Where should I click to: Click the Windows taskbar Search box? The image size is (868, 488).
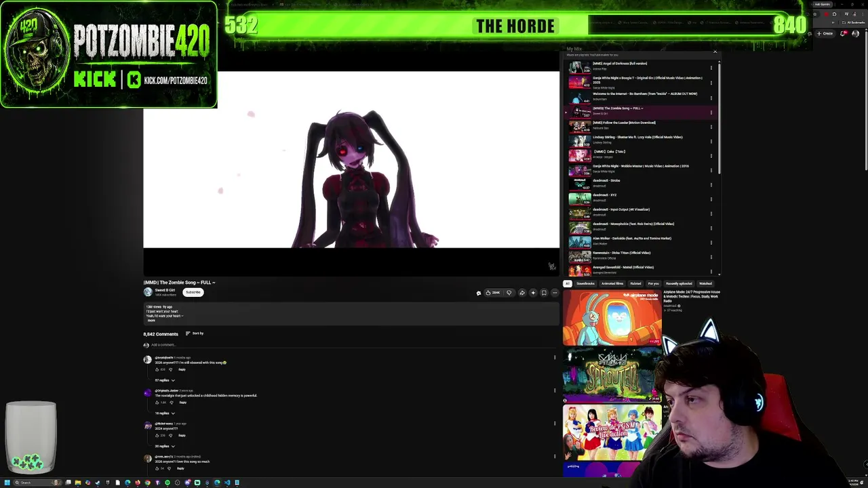[37, 483]
